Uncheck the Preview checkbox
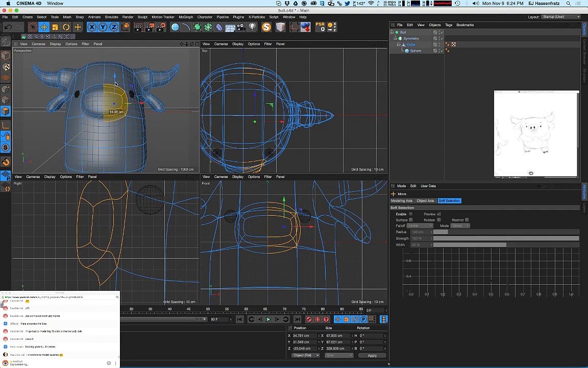588x368 pixels. pos(439,214)
